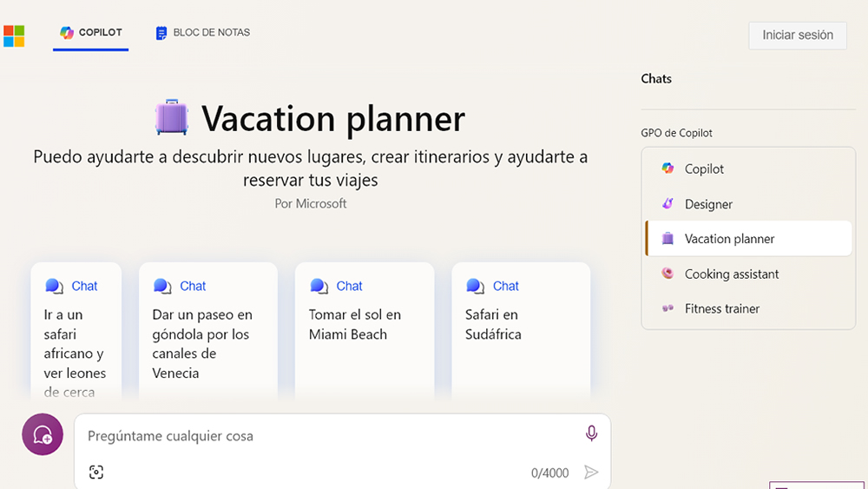Click the Cooking assistant donut icon

(667, 273)
